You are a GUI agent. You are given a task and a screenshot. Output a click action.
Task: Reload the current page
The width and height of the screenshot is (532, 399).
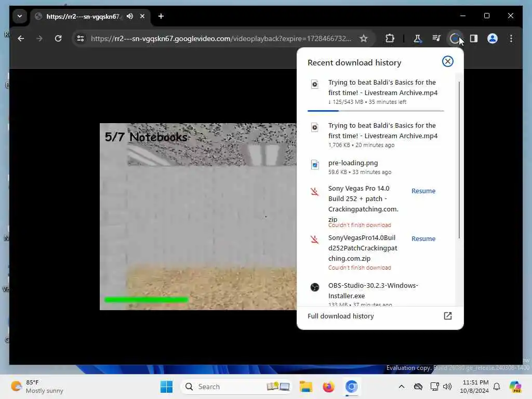(58, 38)
